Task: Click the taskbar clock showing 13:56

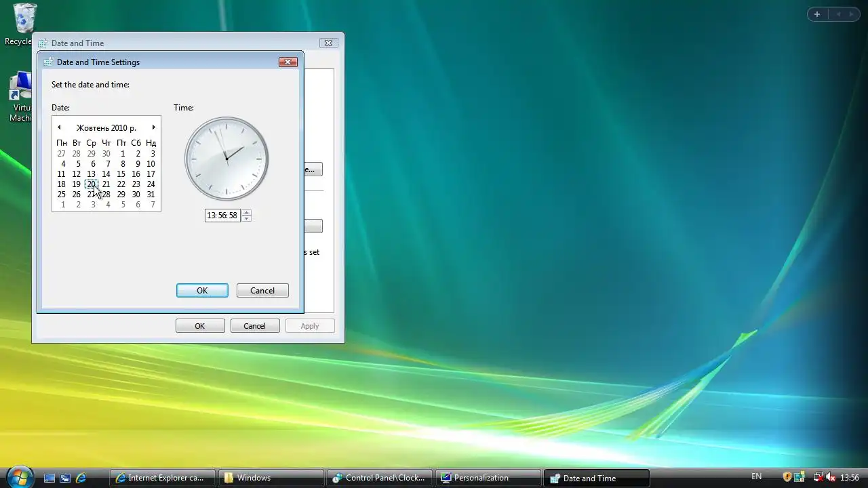Action: pos(850,477)
